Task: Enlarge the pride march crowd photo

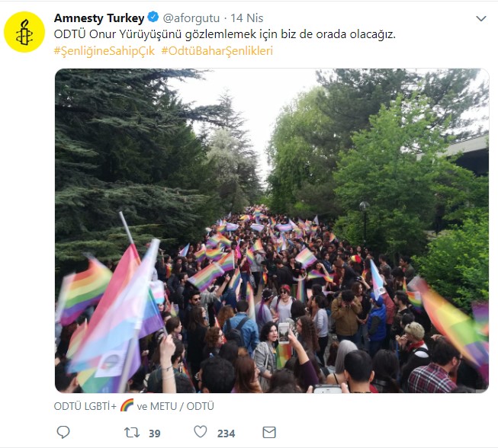Action: 271,231
